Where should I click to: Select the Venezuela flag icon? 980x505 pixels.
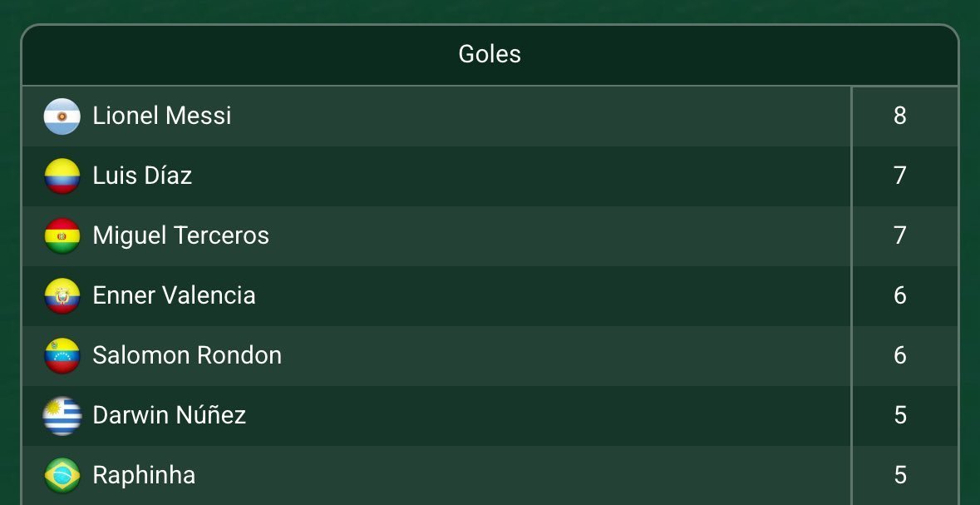coord(62,355)
